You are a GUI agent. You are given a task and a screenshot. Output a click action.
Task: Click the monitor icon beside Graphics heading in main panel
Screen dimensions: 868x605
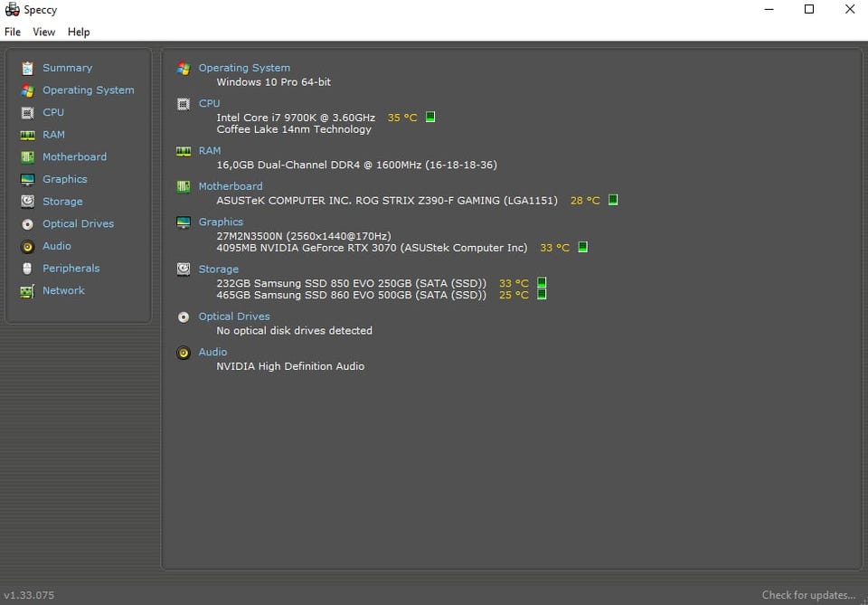(184, 222)
